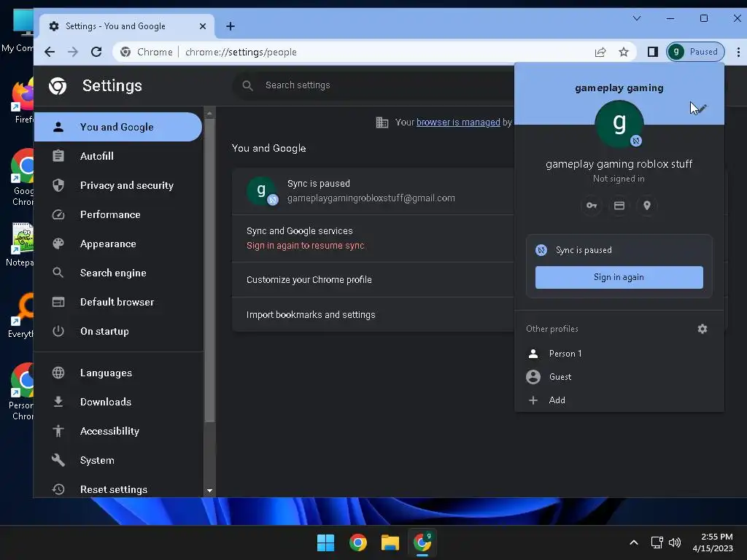
Task: Open passwords key icon in profile popup
Action: pos(591,206)
